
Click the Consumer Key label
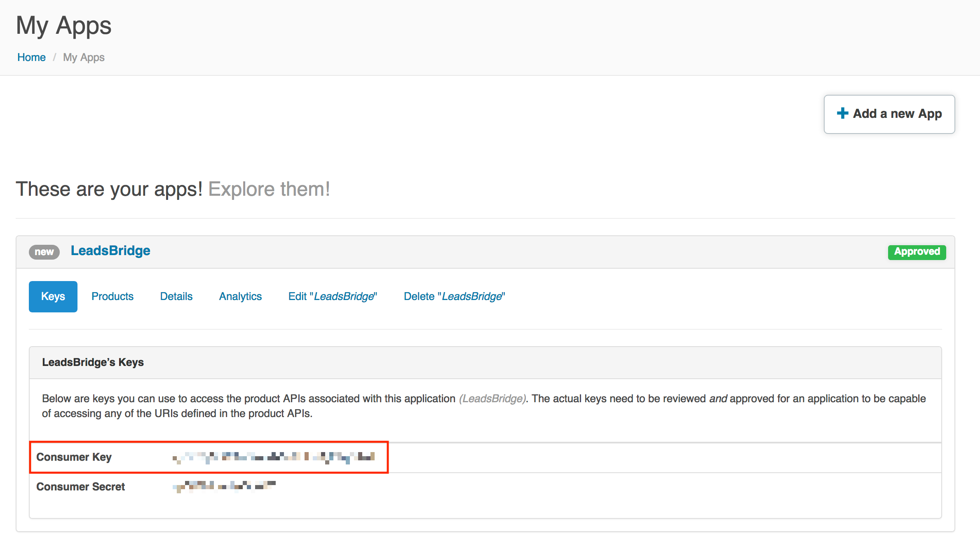(x=74, y=457)
